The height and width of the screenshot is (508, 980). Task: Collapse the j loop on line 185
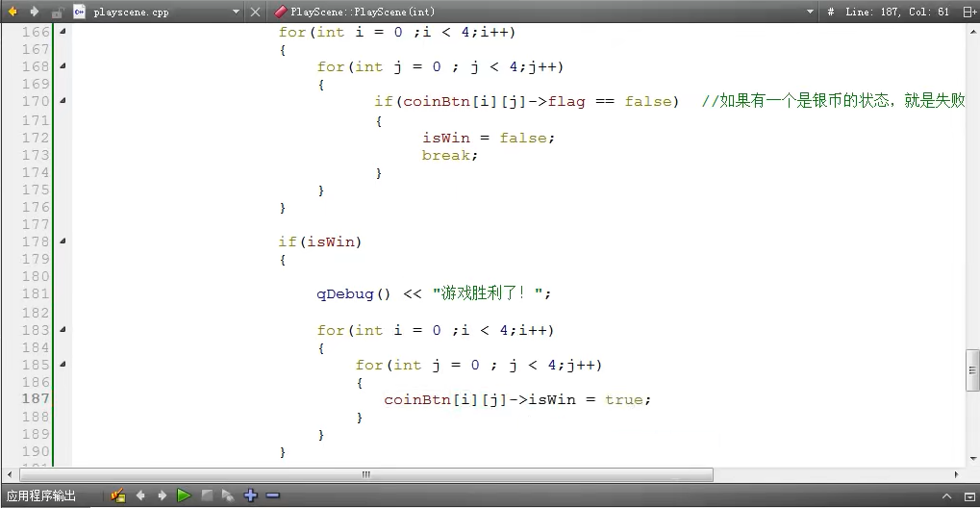click(62, 364)
